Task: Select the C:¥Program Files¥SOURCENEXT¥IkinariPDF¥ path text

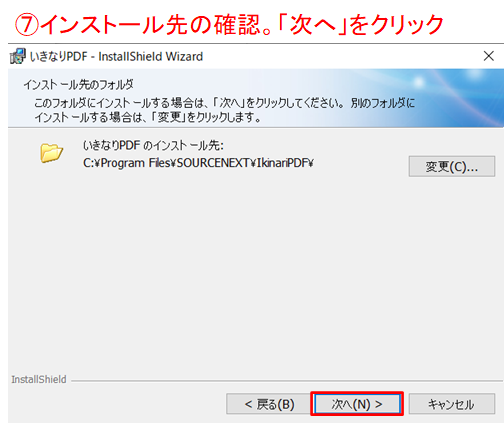Action: click(198, 163)
